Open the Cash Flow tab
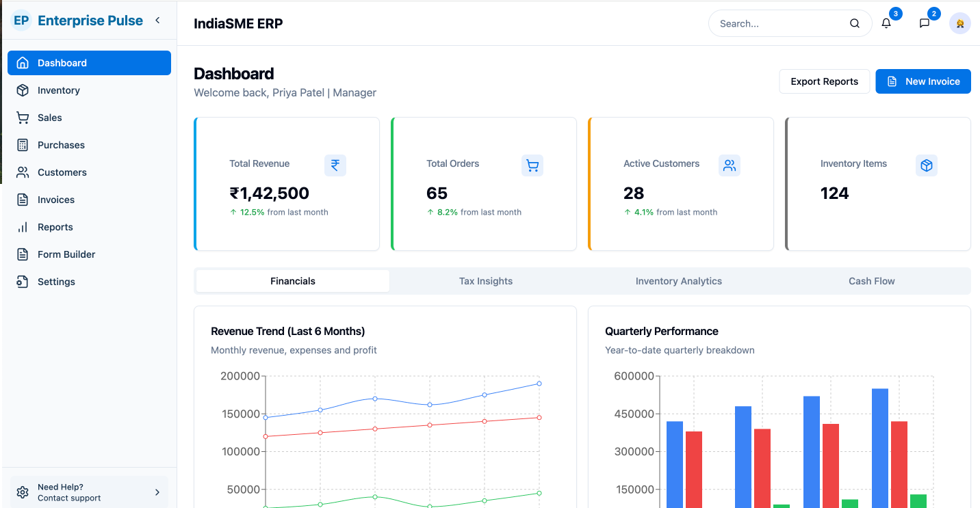 pos(871,280)
